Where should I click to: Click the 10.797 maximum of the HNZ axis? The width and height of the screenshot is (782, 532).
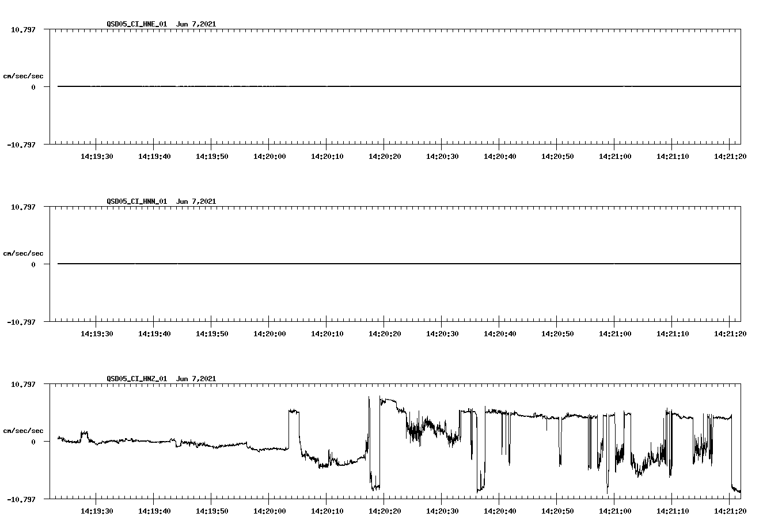(23, 384)
